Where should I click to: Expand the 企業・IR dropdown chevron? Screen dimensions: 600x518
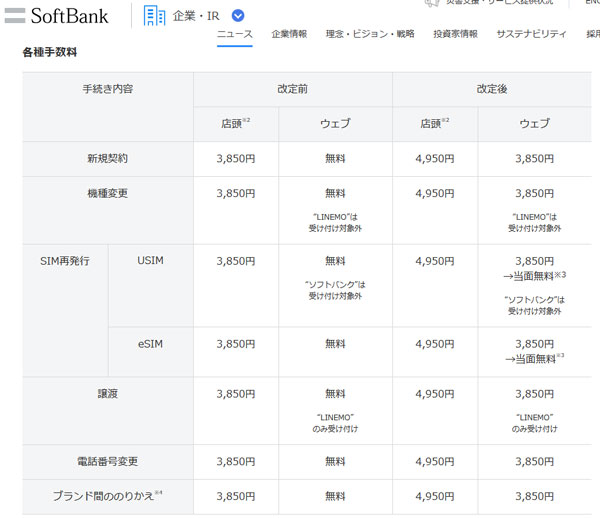[x=238, y=16]
